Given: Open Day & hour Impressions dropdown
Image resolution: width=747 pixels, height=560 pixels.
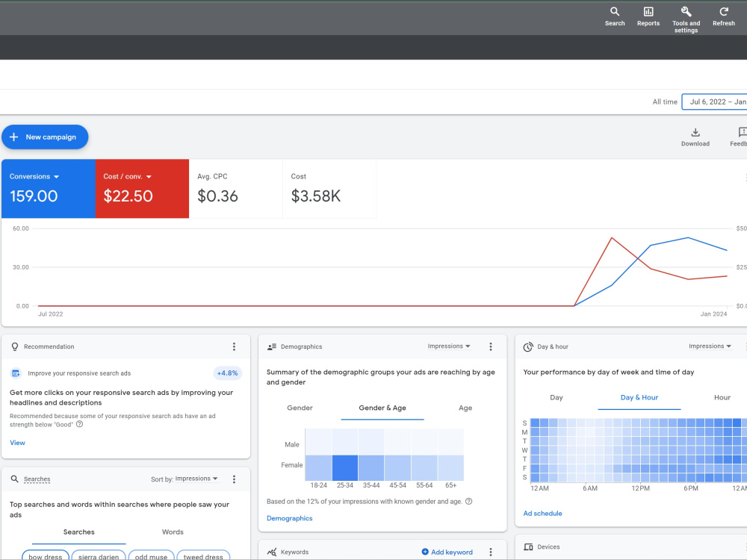Looking at the screenshot, I should pyautogui.click(x=710, y=346).
